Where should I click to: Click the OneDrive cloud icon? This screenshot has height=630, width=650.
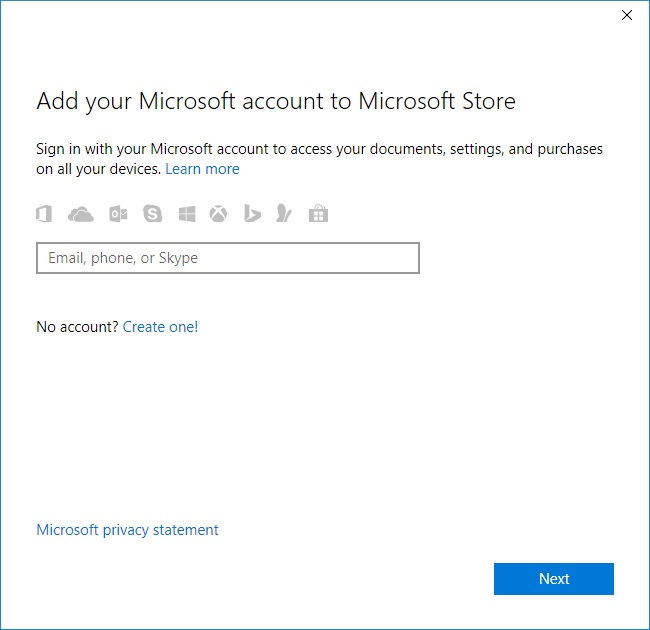(x=80, y=213)
